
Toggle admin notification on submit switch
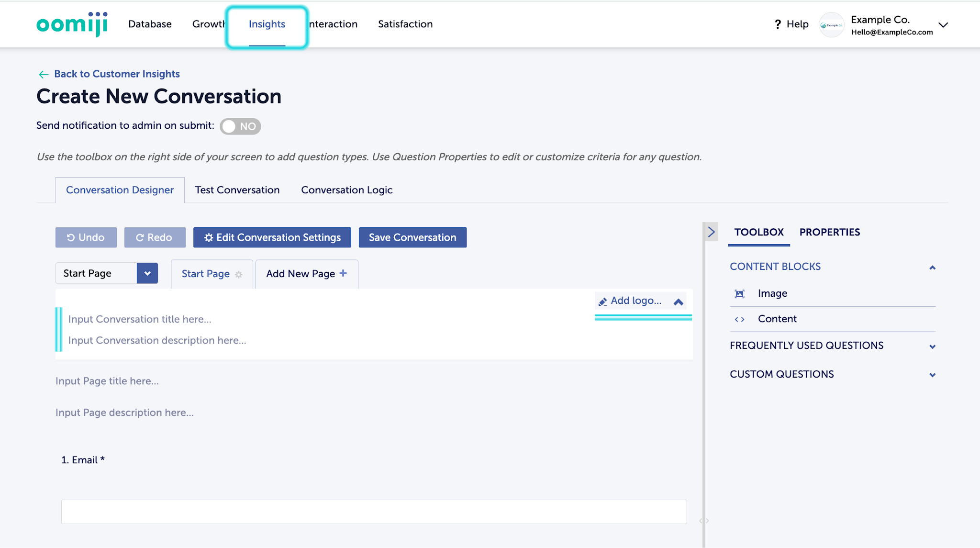(x=240, y=126)
